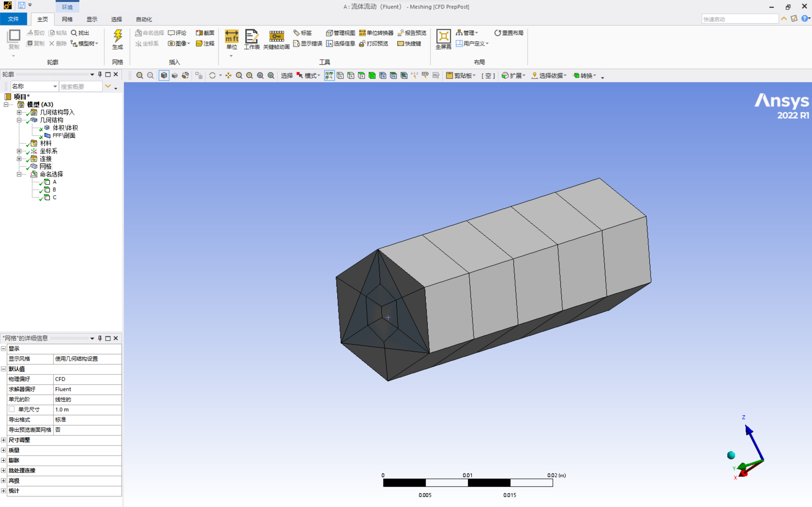This screenshot has height=507, width=812.
Task: Click Selection Information (选择信息) button
Action: click(x=340, y=44)
